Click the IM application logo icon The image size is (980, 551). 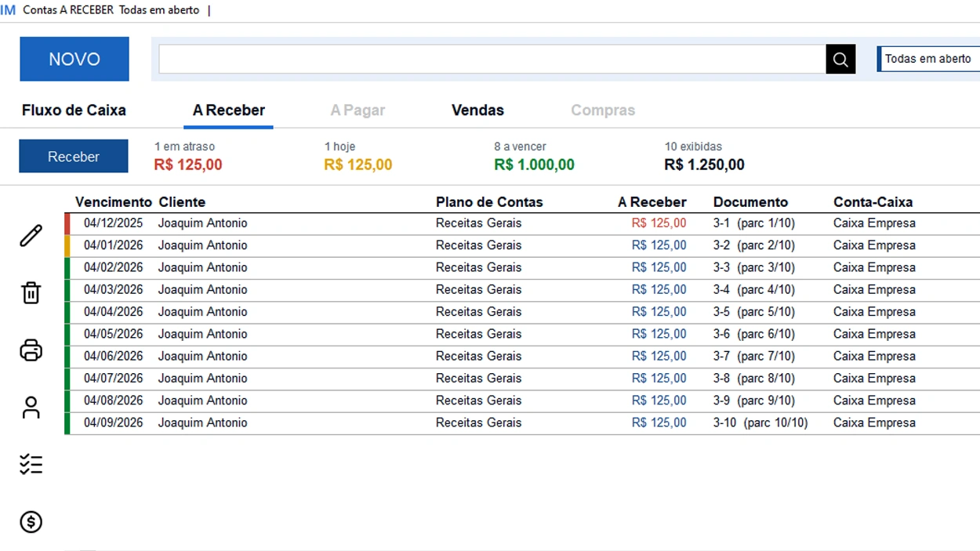pyautogui.click(x=9, y=10)
